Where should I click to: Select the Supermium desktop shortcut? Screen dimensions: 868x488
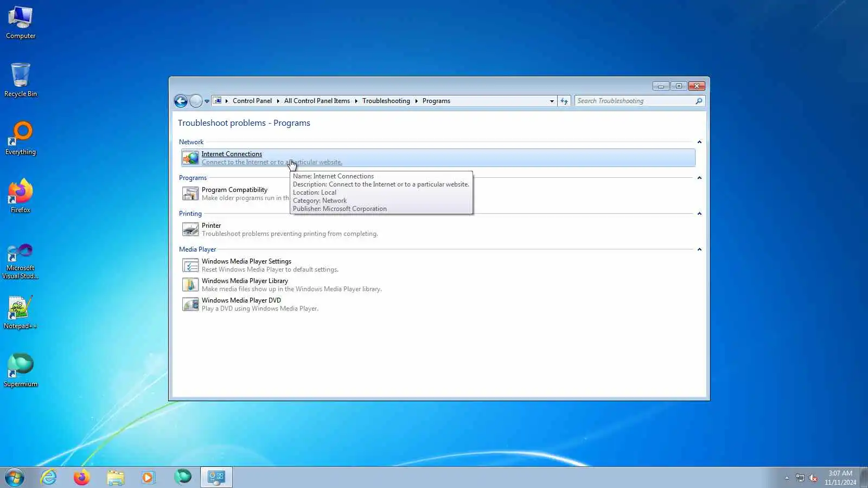[21, 371]
